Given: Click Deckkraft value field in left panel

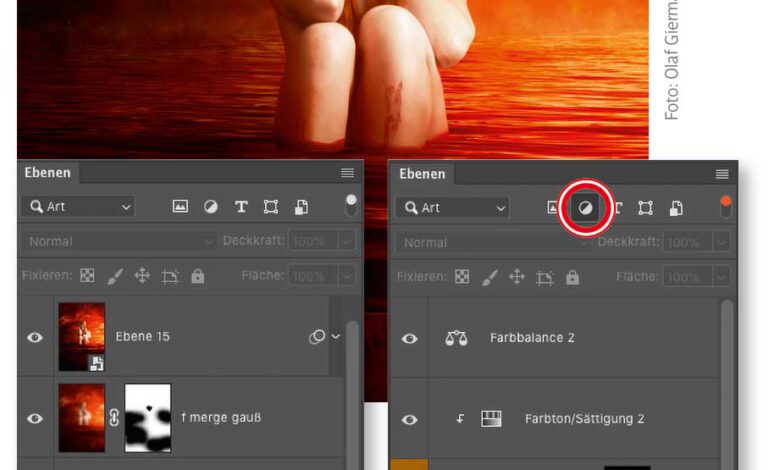Looking at the screenshot, I should 312,241.
